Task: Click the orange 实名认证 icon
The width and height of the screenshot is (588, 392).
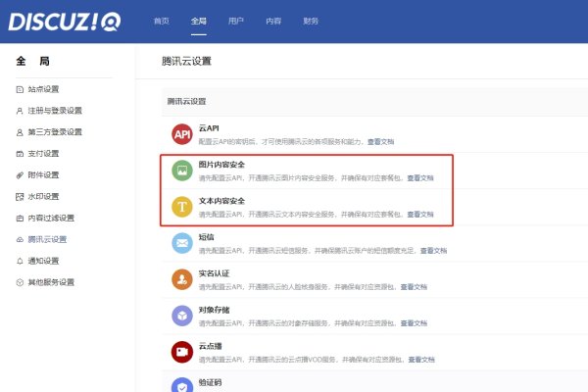Action: click(182, 279)
